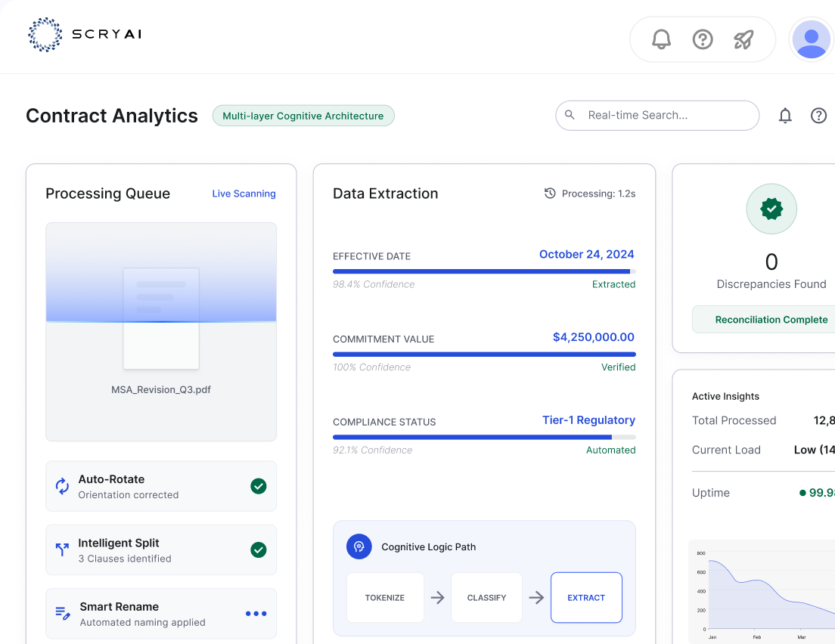This screenshot has height=644, width=835.
Task: Click the MSA_Revision_Q3.pdf document thumbnail
Action: [x=161, y=318]
